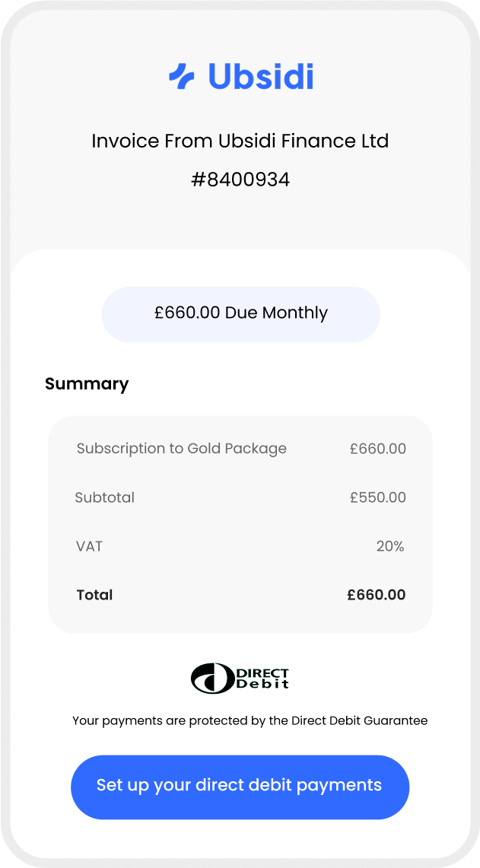Click the 20% VAT value
480x868 pixels.
[x=389, y=546]
